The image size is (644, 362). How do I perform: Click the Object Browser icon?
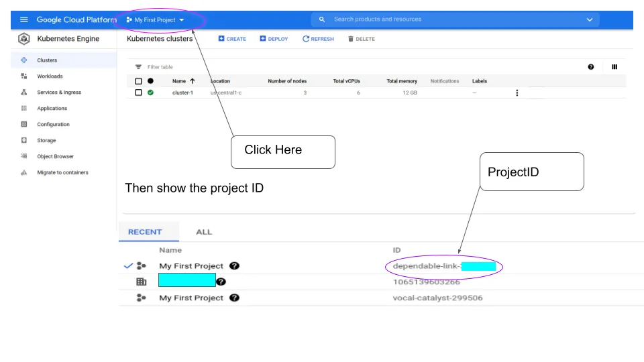point(24,156)
